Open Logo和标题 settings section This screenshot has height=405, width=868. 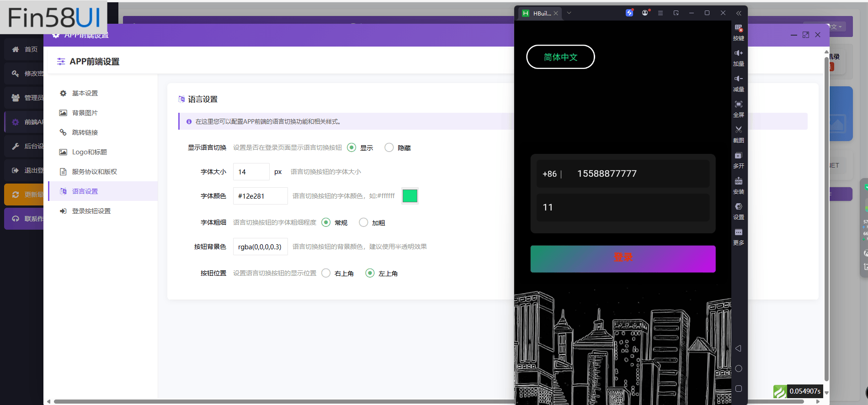103,152
